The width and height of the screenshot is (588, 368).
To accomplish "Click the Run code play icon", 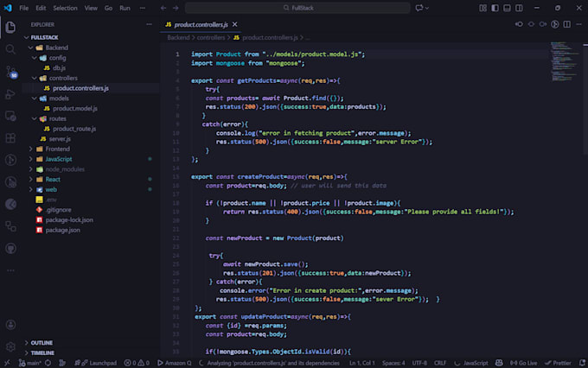I will 554,24.
